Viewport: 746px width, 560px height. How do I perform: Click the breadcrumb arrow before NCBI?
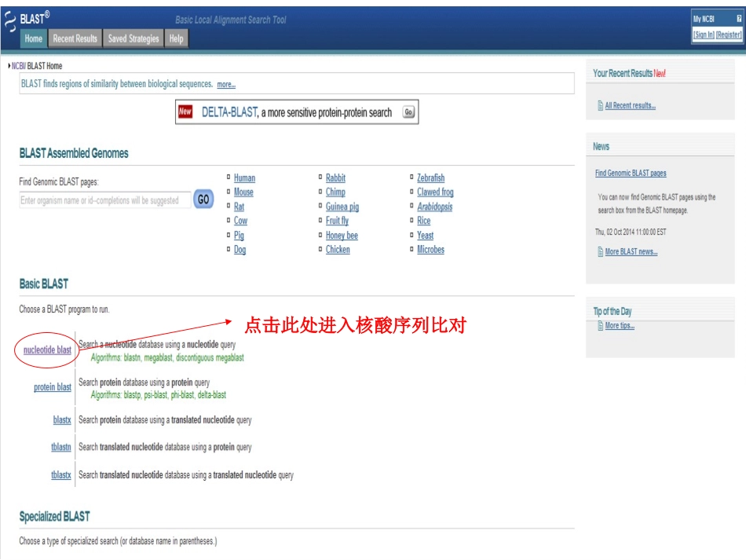9,66
